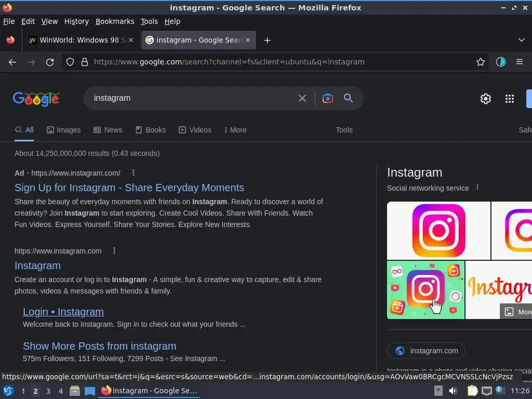
Task: Open the tracking protection shield icon
Action: [x=70, y=62]
